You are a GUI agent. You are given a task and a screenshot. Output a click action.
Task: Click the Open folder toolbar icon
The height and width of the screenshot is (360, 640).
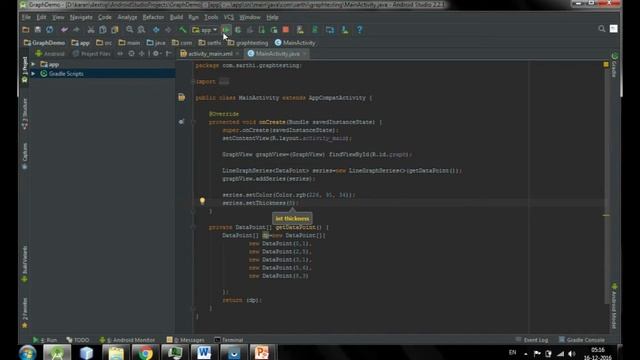(x=26, y=30)
